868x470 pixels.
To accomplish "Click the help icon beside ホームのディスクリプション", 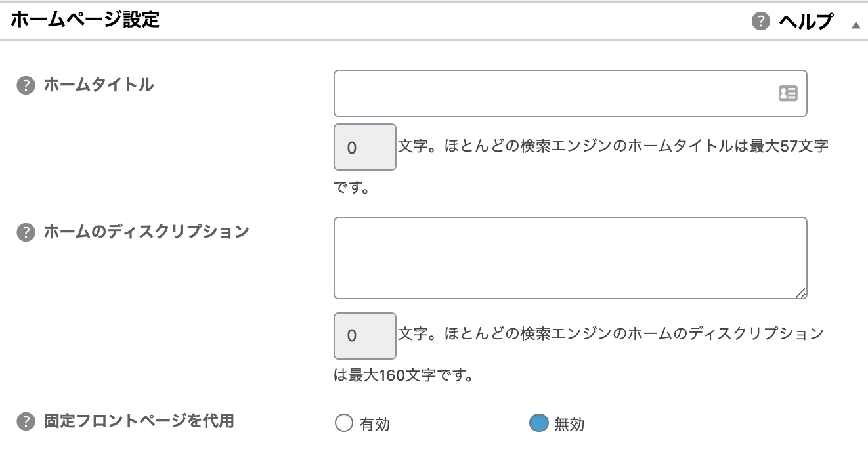I will [26, 233].
